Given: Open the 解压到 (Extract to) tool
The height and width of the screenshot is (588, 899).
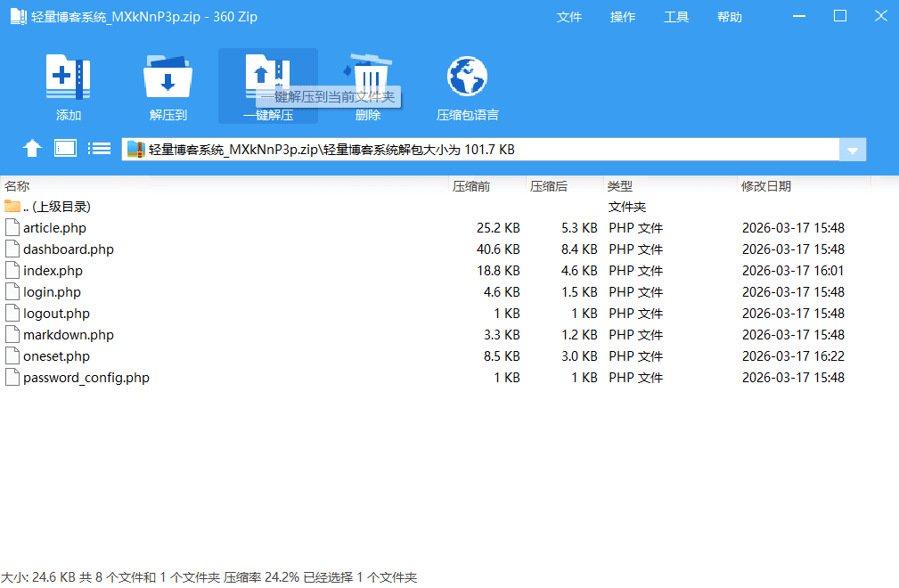Looking at the screenshot, I should point(168,85).
